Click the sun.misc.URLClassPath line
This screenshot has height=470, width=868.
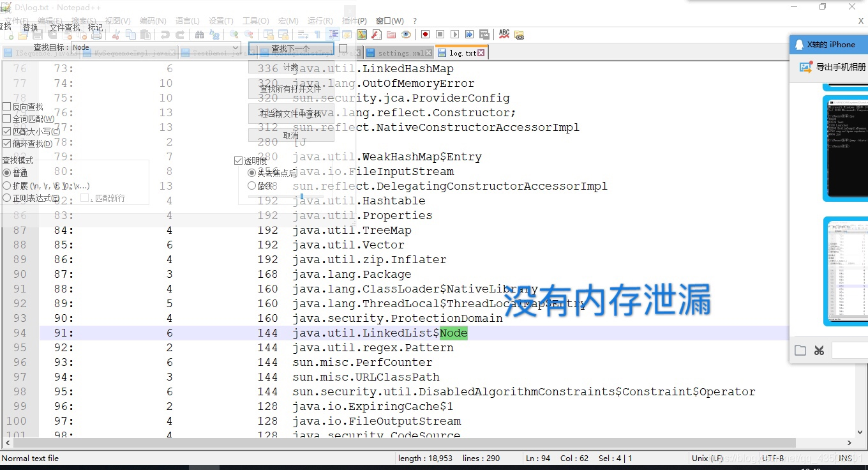pyautogui.click(x=366, y=377)
